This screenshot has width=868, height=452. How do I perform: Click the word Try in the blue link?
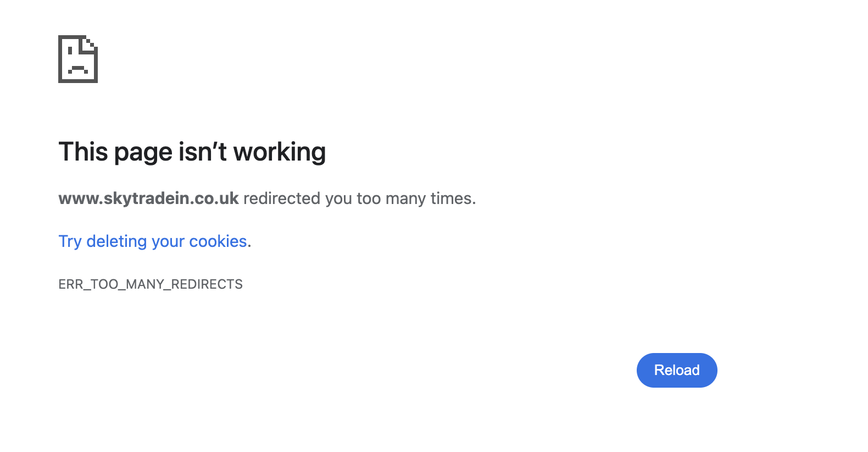pyautogui.click(x=70, y=241)
